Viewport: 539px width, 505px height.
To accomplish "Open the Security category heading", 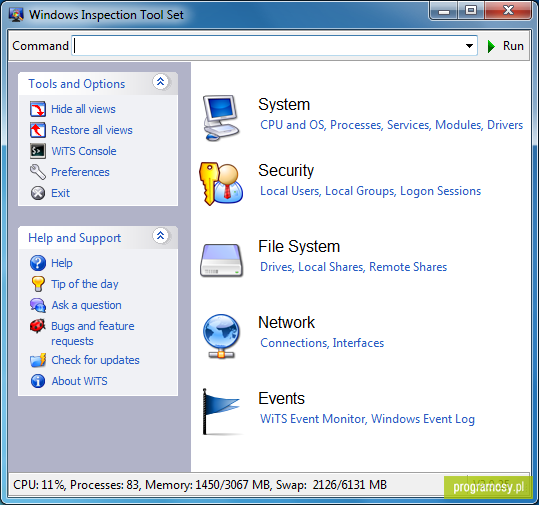I will click(286, 171).
